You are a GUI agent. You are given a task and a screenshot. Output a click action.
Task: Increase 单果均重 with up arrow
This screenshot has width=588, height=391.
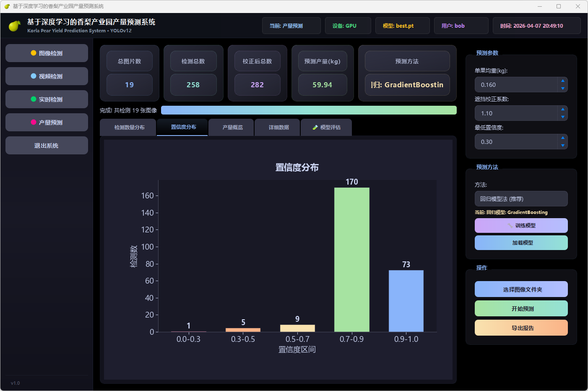click(x=562, y=81)
